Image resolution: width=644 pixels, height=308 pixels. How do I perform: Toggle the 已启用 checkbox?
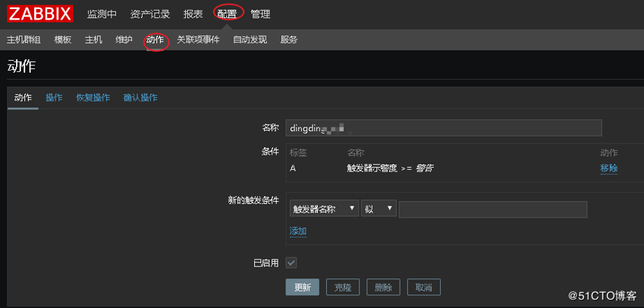(x=291, y=262)
